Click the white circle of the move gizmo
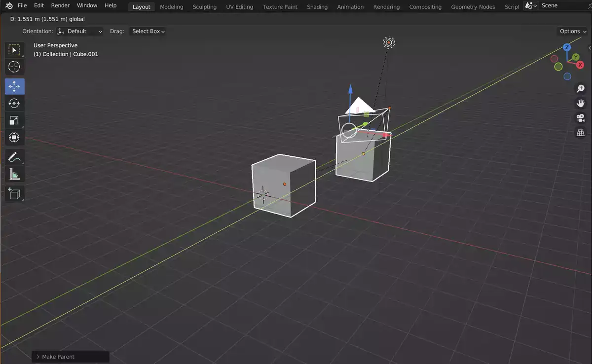 click(349, 131)
